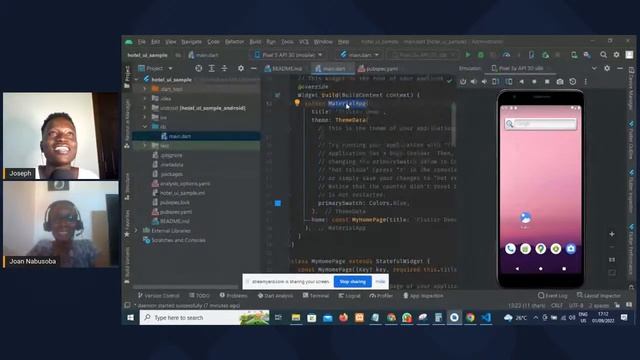Open the Project view dropdown
Image resolution: width=640 pixels, height=360 pixels.
coord(155,69)
